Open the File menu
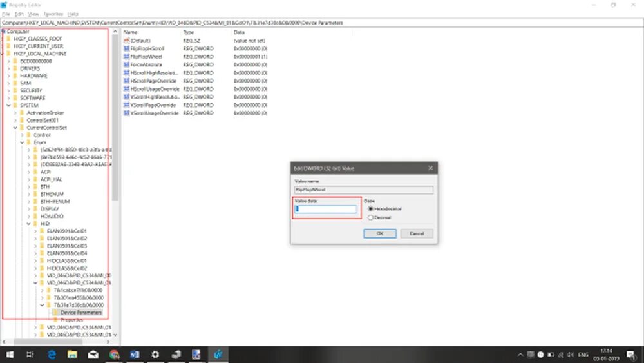Viewport: 644px width, 363px height. tap(6, 14)
